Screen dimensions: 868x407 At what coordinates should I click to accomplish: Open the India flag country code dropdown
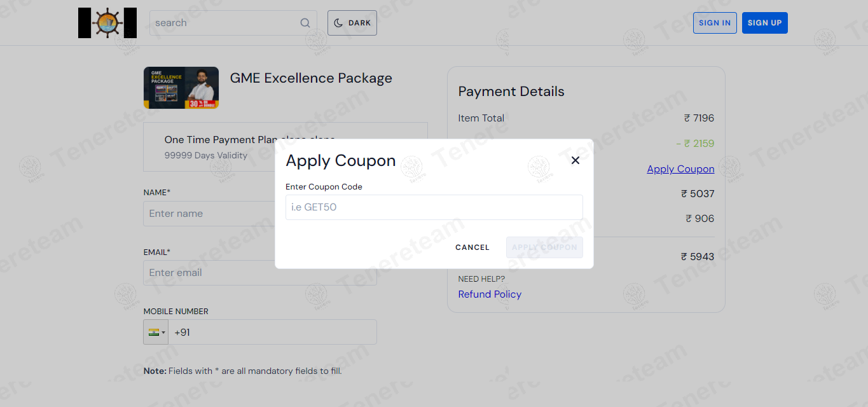[x=156, y=332]
